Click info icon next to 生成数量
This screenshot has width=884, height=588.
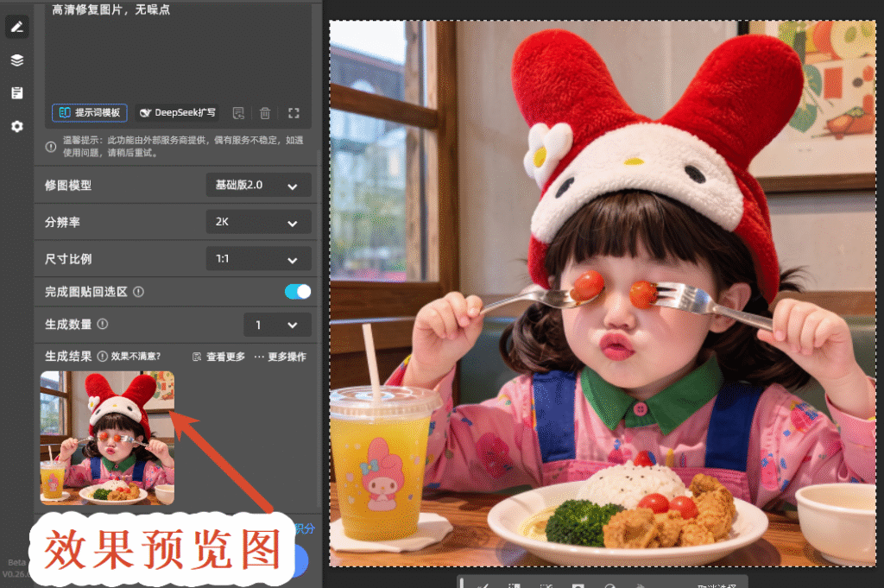pos(103,324)
